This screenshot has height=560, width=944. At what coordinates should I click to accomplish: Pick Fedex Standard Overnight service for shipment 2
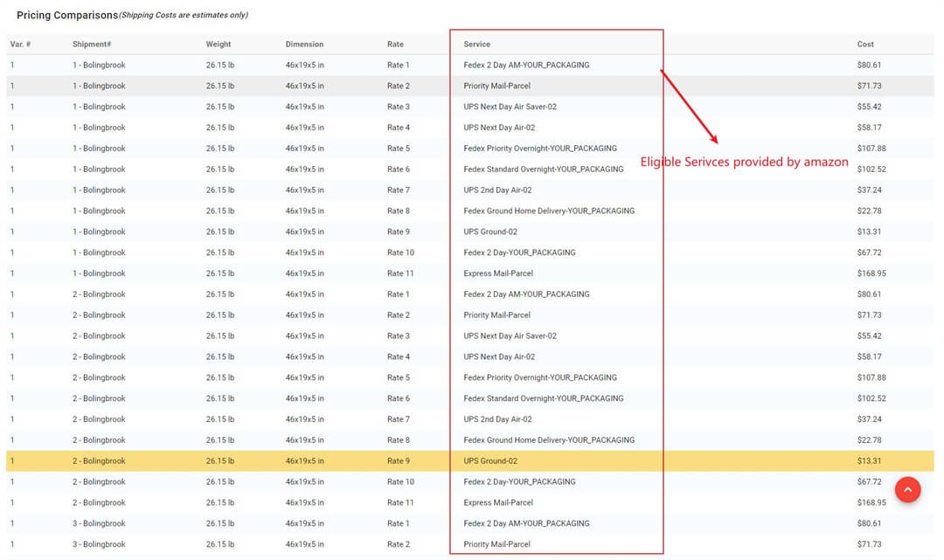[x=544, y=398]
